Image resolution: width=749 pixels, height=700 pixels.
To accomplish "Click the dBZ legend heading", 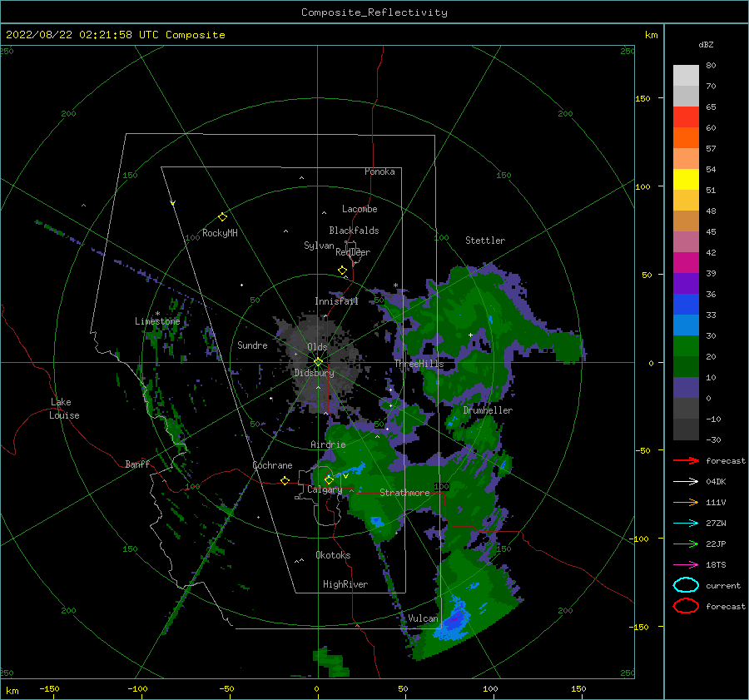I will click(x=706, y=44).
